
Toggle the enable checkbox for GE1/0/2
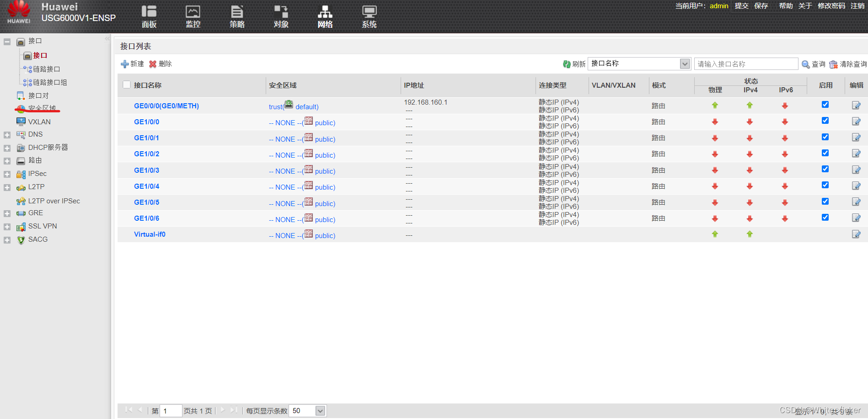coord(825,153)
